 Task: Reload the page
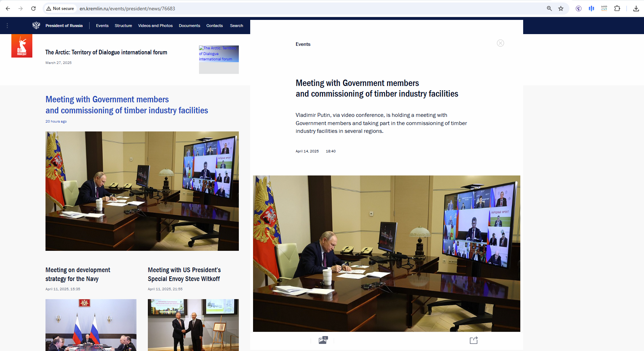click(33, 9)
